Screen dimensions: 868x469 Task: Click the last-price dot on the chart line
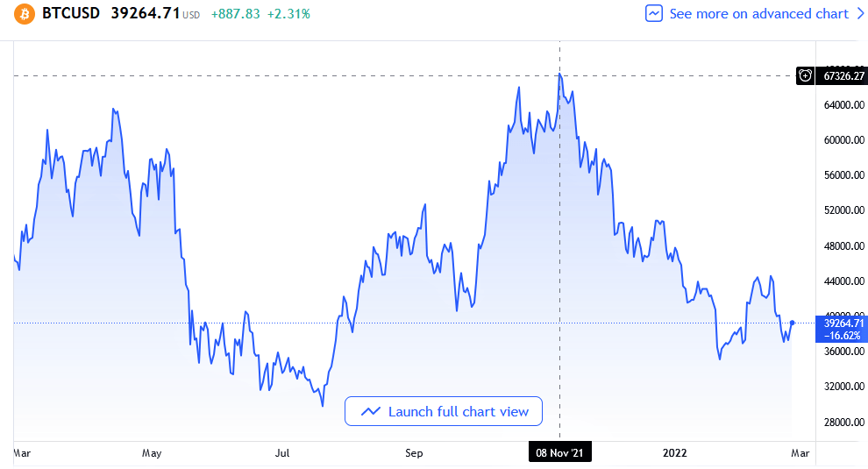pyautogui.click(x=793, y=323)
